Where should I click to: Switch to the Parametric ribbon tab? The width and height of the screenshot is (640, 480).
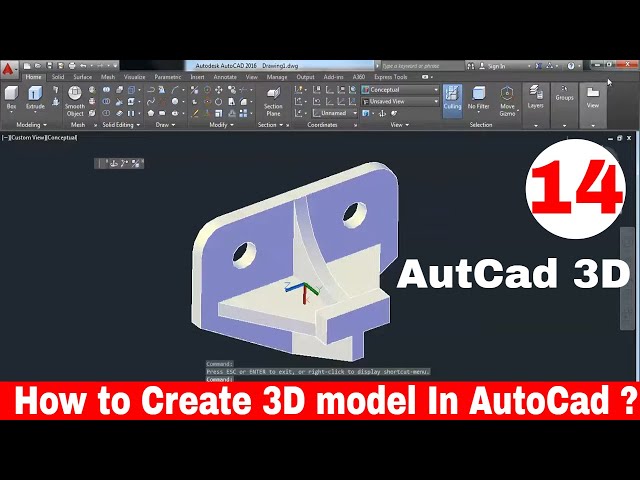point(168,77)
